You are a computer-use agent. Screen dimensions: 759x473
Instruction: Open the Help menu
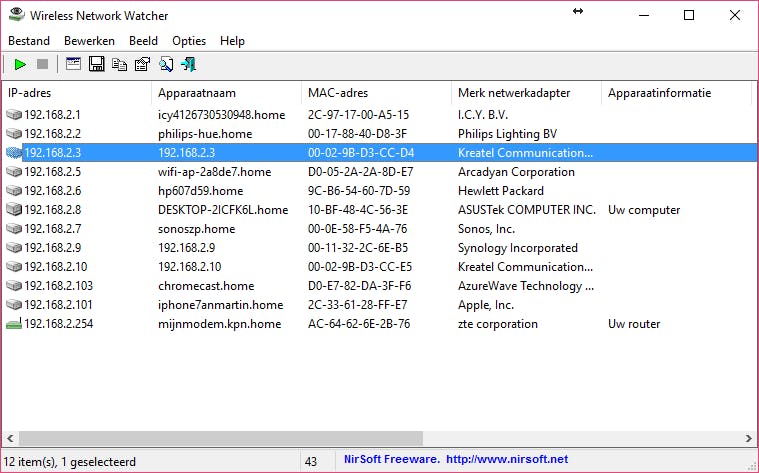(x=232, y=41)
